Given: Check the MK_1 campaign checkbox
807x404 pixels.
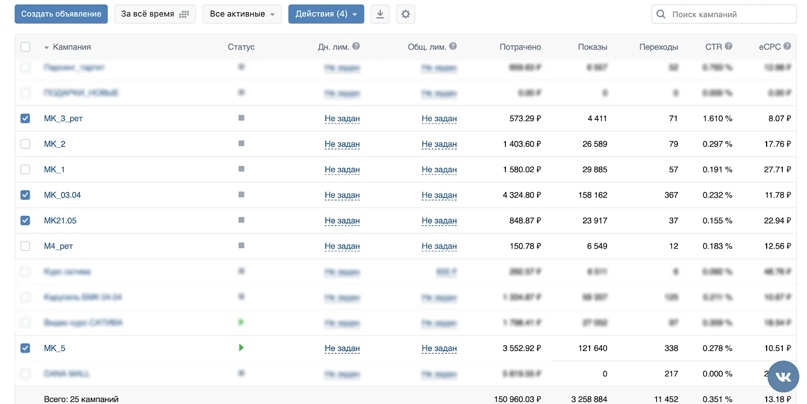Looking at the screenshot, I should 25,169.
